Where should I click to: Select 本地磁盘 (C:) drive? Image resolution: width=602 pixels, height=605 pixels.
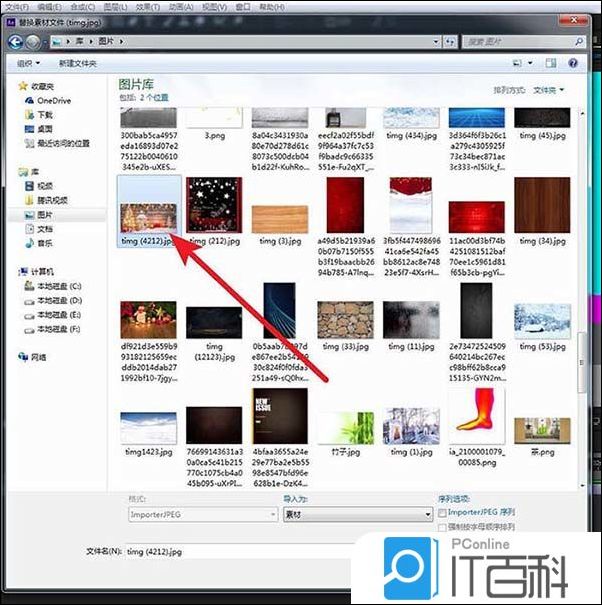53,286
